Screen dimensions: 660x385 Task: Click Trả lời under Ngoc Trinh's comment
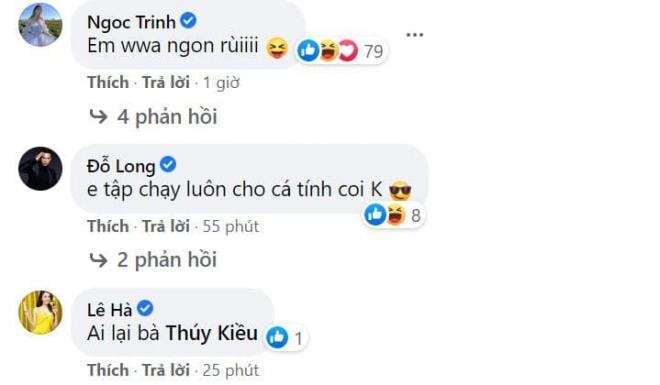click(x=166, y=82)
